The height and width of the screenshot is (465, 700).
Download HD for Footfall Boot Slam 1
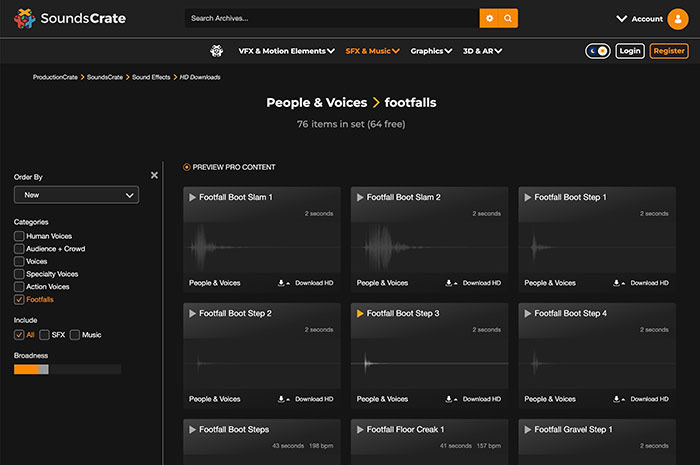coord(314,283)
